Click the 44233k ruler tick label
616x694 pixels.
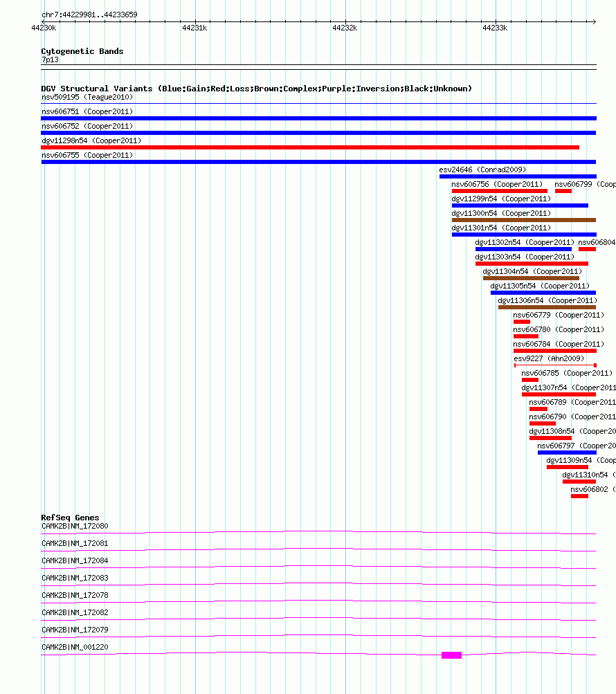[495, 28]
